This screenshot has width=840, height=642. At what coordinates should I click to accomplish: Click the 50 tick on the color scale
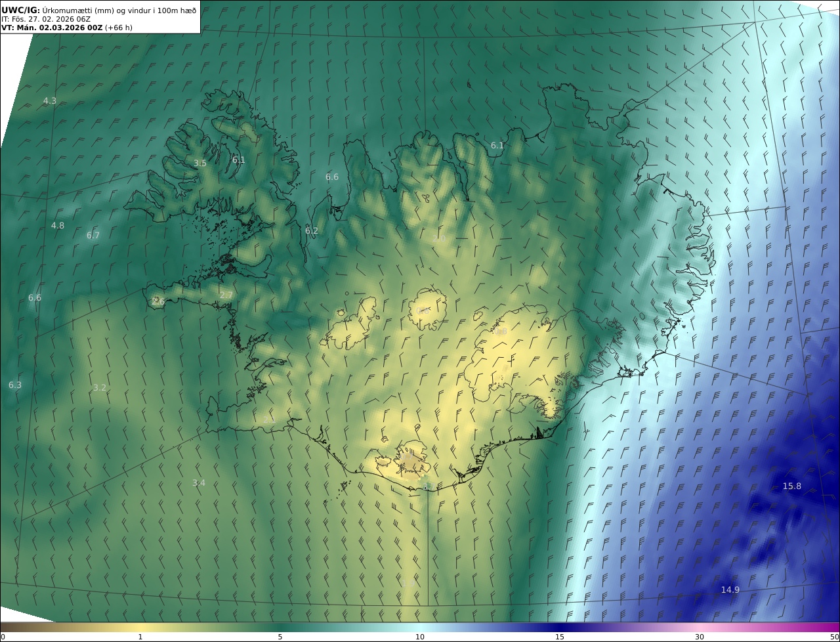[x=835, y=637]
